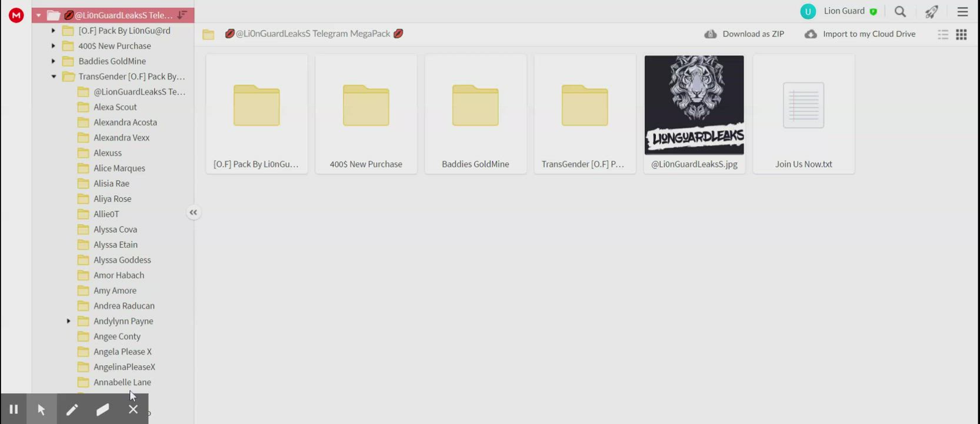Image resolution: width=980 pixels, height=424 pixels.
Task: Expand 400$ New Purchase tree arrow
Action: click(53, 46)
